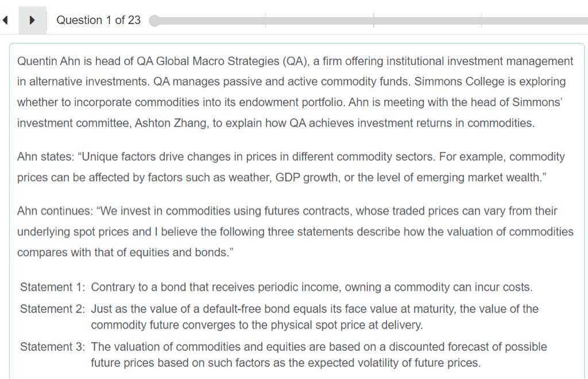Click the next question arrow
This screenshot has height=379, width=588.
click(32, 20)
